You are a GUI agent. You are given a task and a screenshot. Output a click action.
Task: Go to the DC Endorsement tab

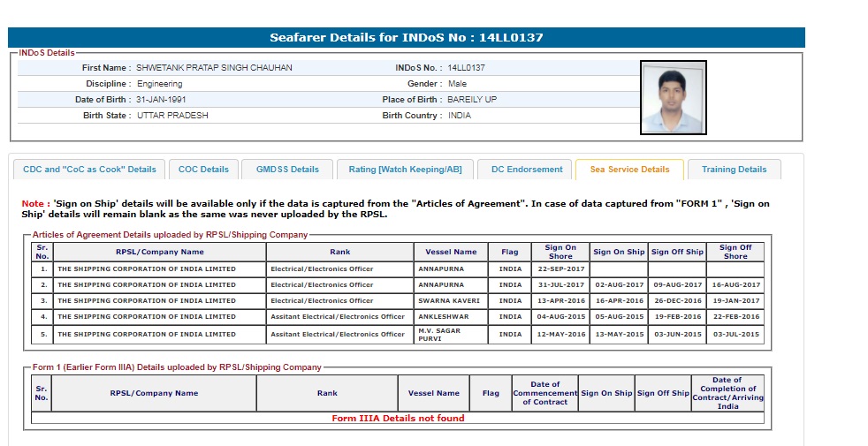[x=527, y=170]
